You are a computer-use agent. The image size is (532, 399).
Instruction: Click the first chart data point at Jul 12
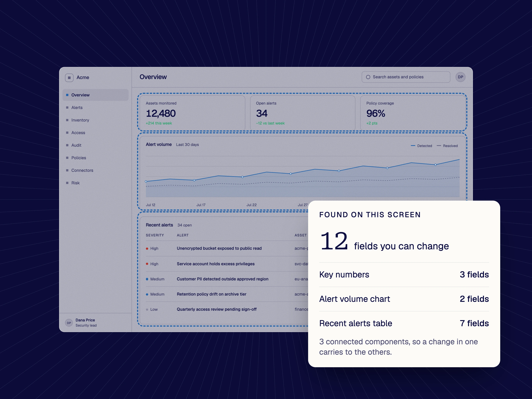[146, 181]
